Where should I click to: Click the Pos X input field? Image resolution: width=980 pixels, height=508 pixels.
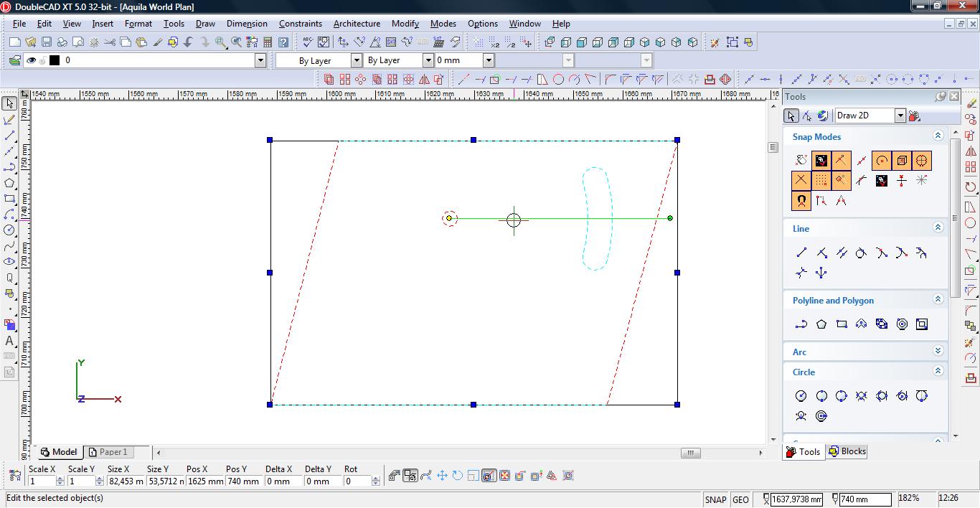[205, 481]
